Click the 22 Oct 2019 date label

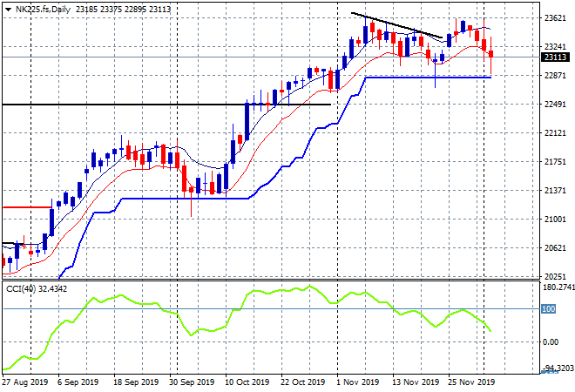click(x=303, y=382)
